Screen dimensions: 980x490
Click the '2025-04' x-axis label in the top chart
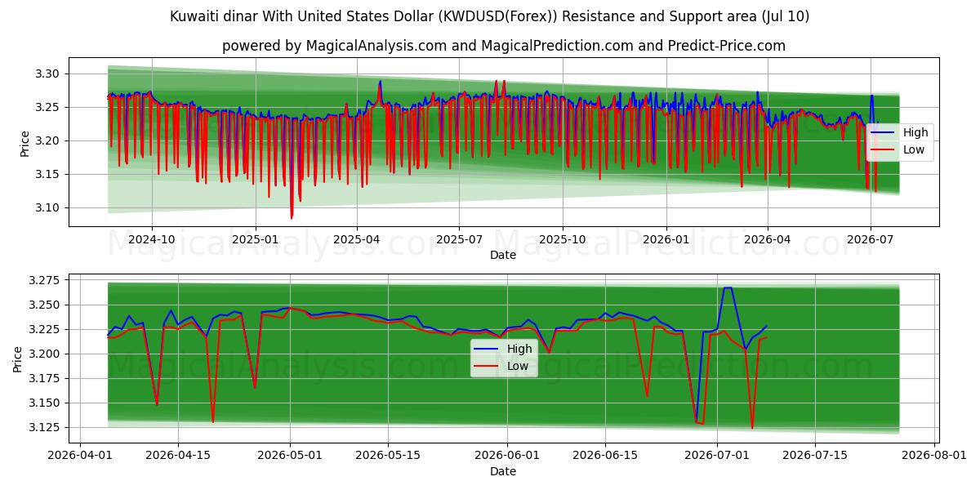coord(357,240)
